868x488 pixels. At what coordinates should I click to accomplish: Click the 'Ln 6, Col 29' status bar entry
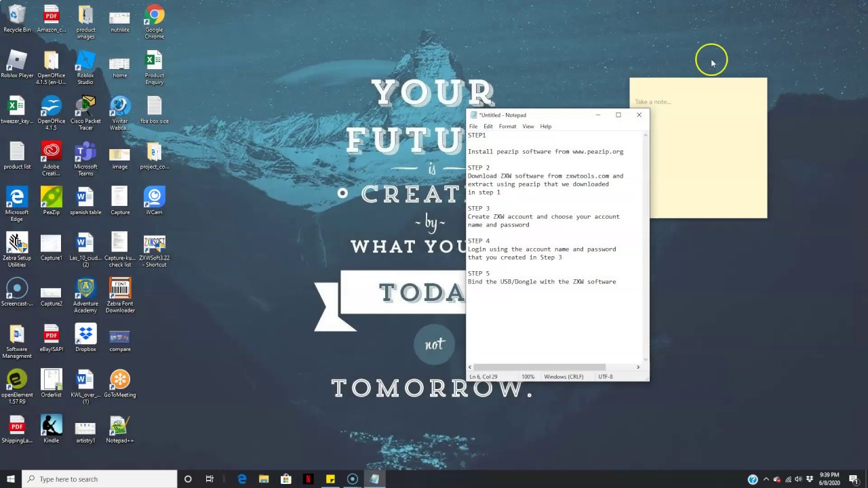(484, 377)
